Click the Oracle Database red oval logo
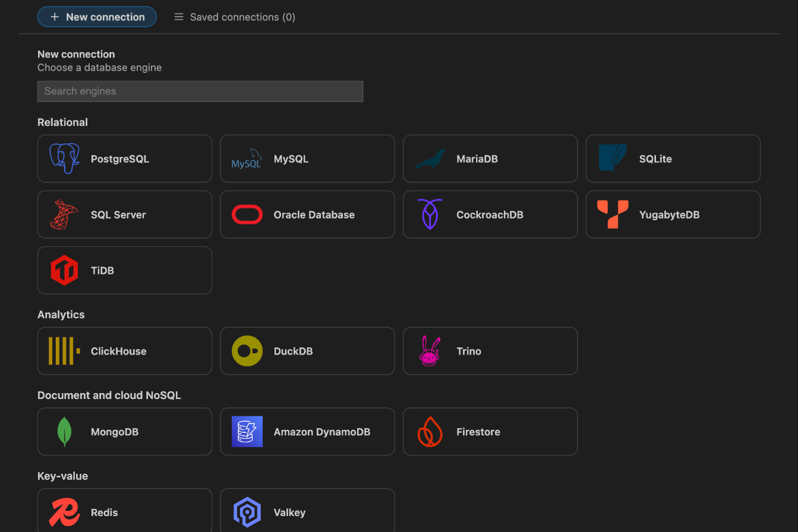This screenshot has width=798, height=532. tap(247, 214)
